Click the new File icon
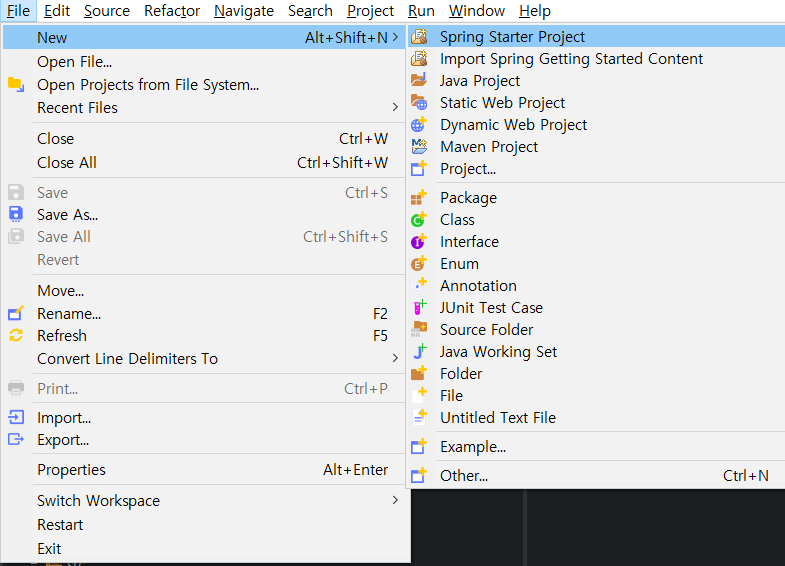Image resolution: width=785 pixels, height=566 pixels. click(x=419, y=395)
